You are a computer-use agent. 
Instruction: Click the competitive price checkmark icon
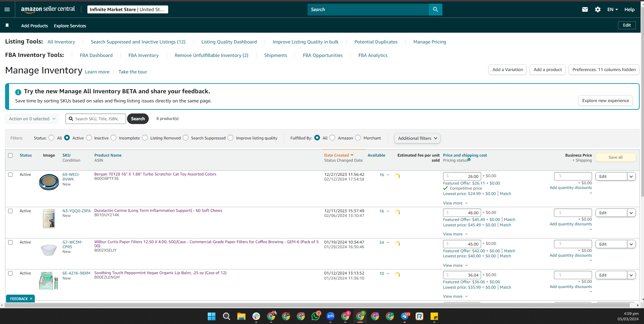(445, 188)
